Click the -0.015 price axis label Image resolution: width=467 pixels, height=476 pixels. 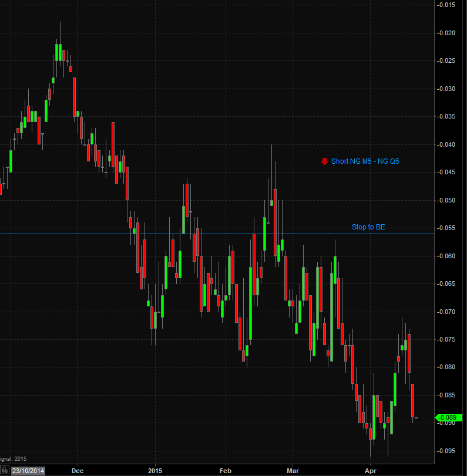pos(446,5)
